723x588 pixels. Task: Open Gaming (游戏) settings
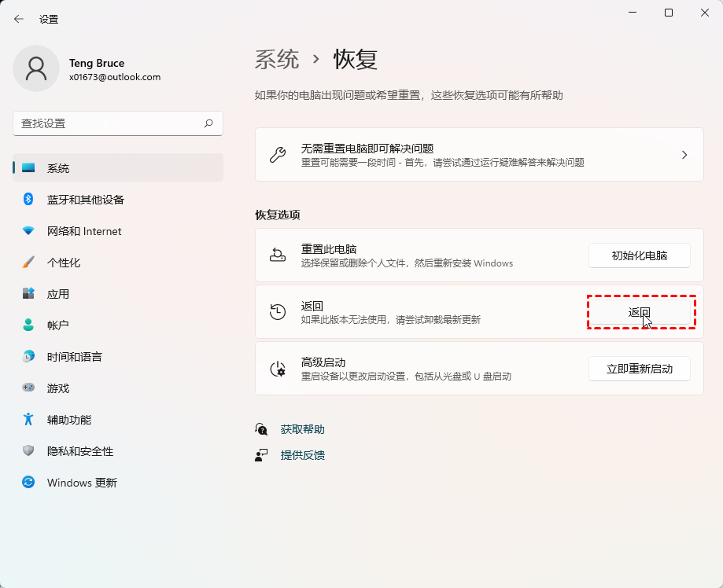pyautogui.click(x=57, y=388)
